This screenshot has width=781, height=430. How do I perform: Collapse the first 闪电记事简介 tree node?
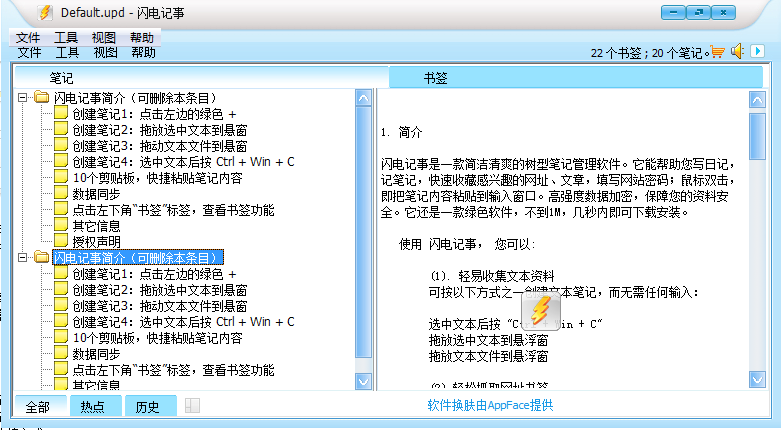click(x=23, y=98)
